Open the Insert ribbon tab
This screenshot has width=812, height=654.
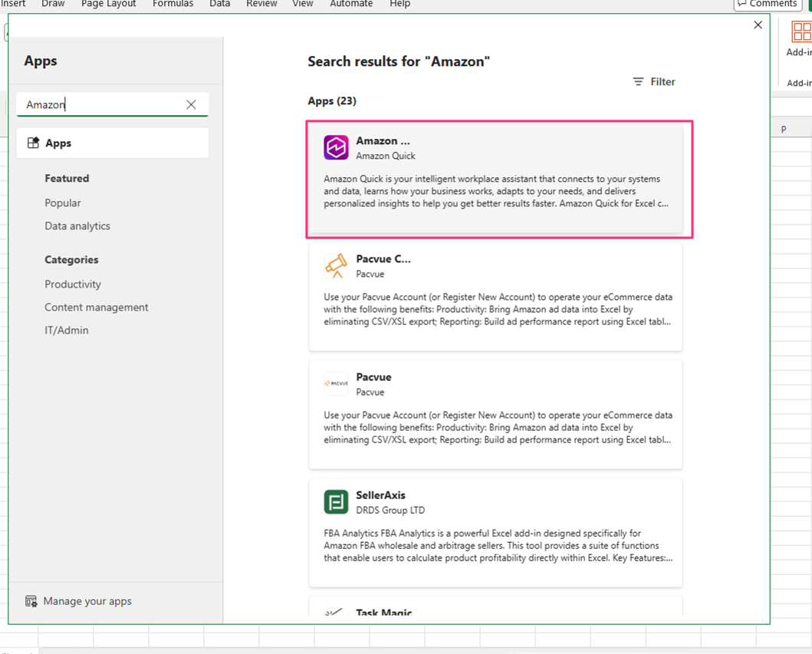13,4
